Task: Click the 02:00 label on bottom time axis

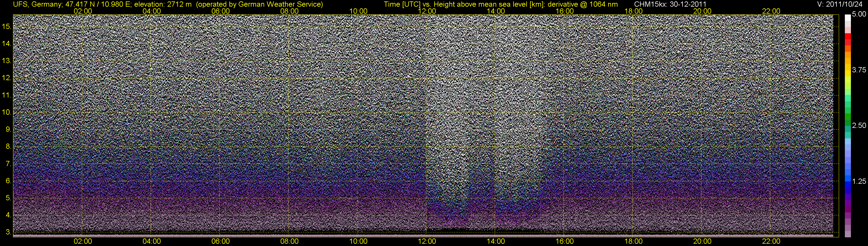Action: 82,241
